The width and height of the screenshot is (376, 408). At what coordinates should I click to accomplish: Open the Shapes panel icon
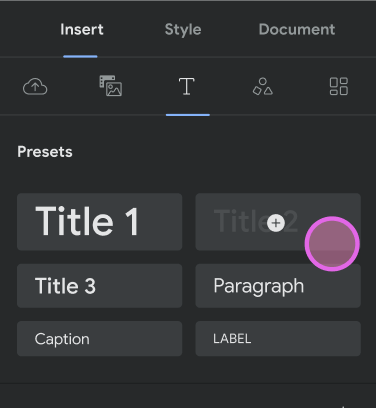tap(263, 87)
